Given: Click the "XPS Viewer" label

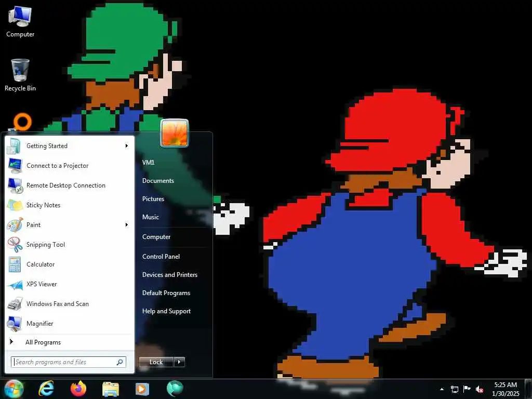Looking at the screenshot, I should (x=42, y=284).
